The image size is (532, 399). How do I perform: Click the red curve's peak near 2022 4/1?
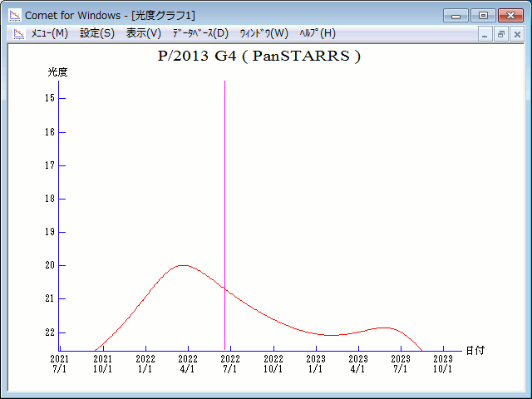tap(183, 265)
